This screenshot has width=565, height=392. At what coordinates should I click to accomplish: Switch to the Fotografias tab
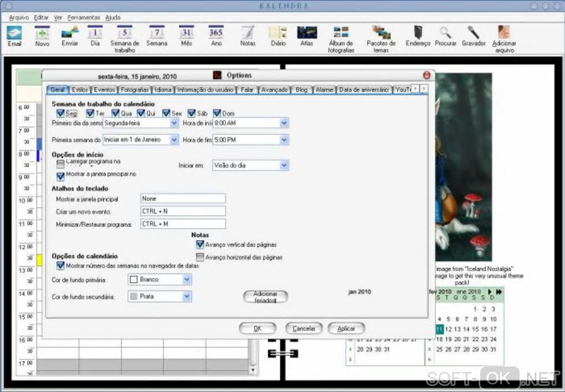[x=135, y=89]
